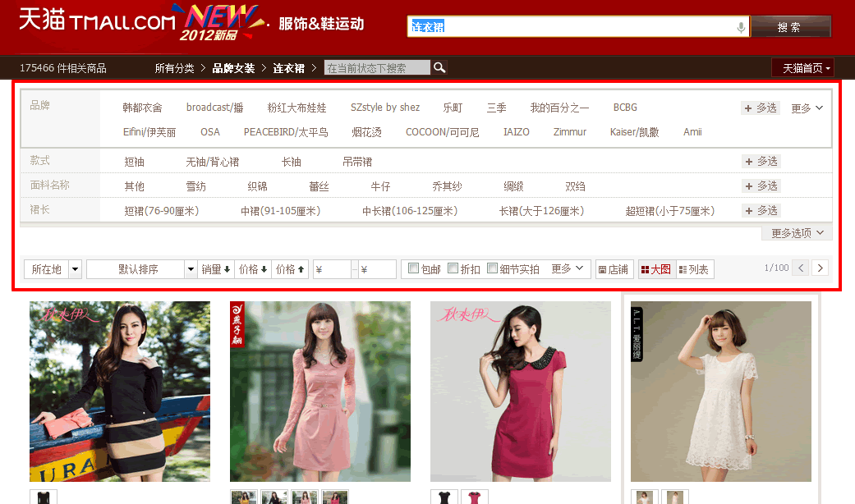Sort by 价格 ascending arrow

[x=289, y=268]
